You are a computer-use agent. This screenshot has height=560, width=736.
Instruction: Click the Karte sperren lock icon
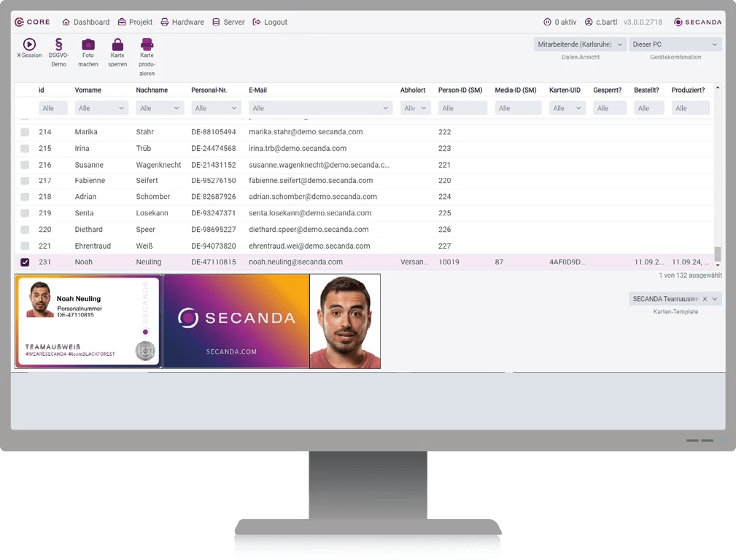[117, 44]
